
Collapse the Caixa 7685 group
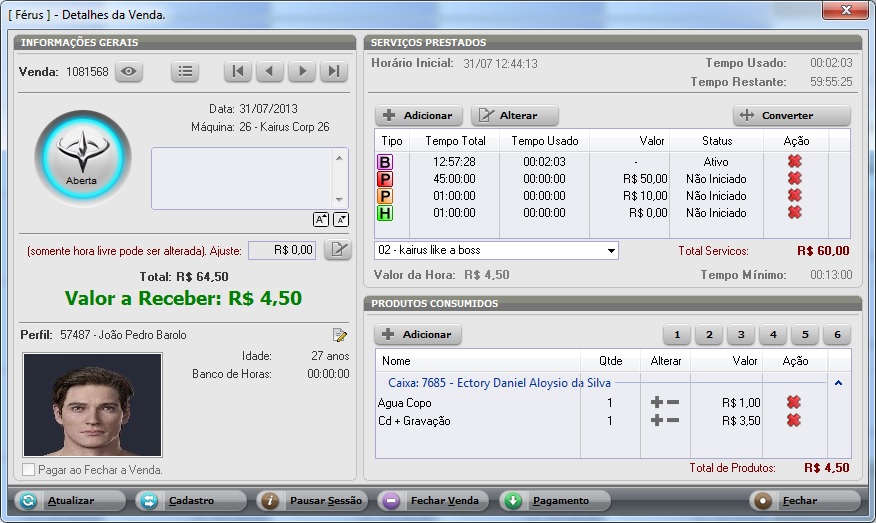(838, 383)
